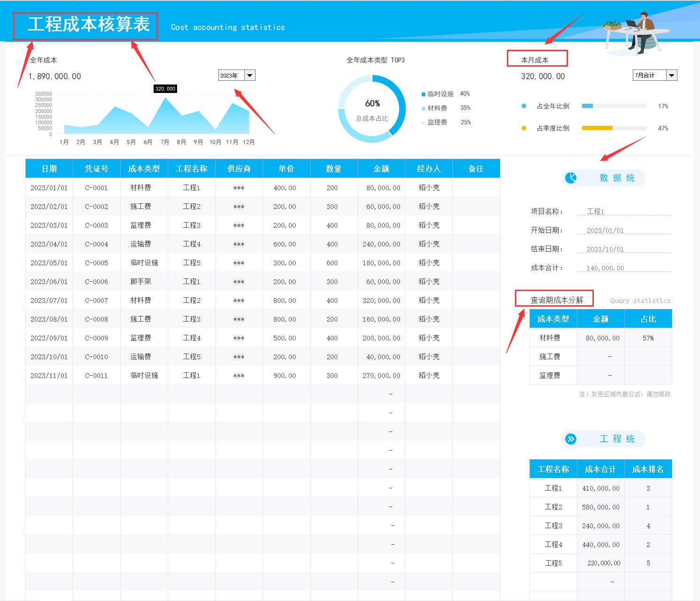
Task: Click the blue dot beside 占全年比例
Action: click(523, 106)
